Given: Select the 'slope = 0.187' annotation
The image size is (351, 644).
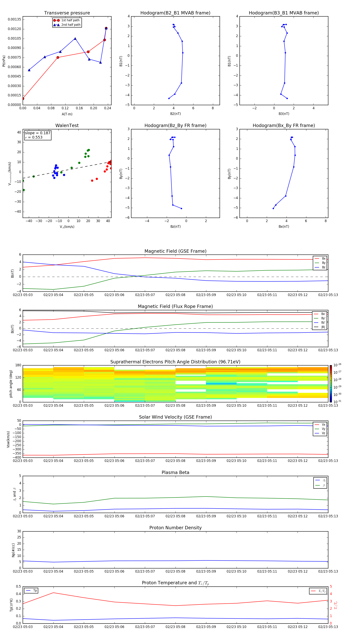Looking at the screenshot, I should coord(38,133).
